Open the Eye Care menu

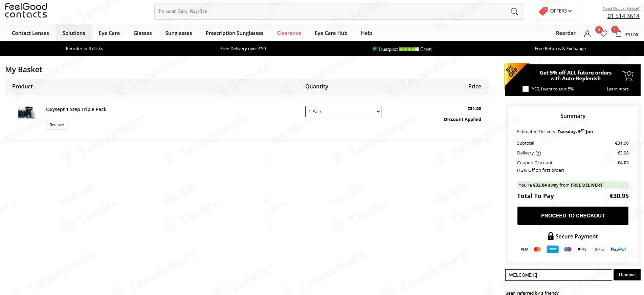point(109,33)
